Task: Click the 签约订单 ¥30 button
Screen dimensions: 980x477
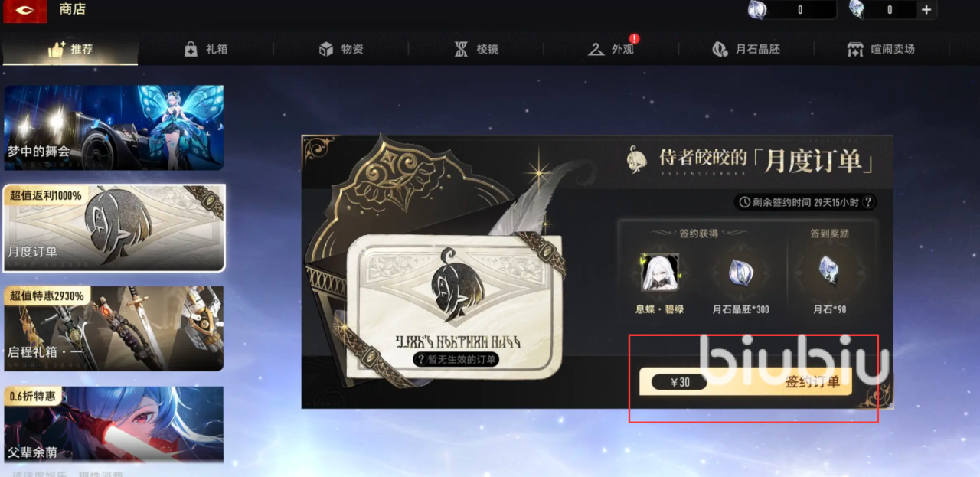Action: [x=746, y=381]
